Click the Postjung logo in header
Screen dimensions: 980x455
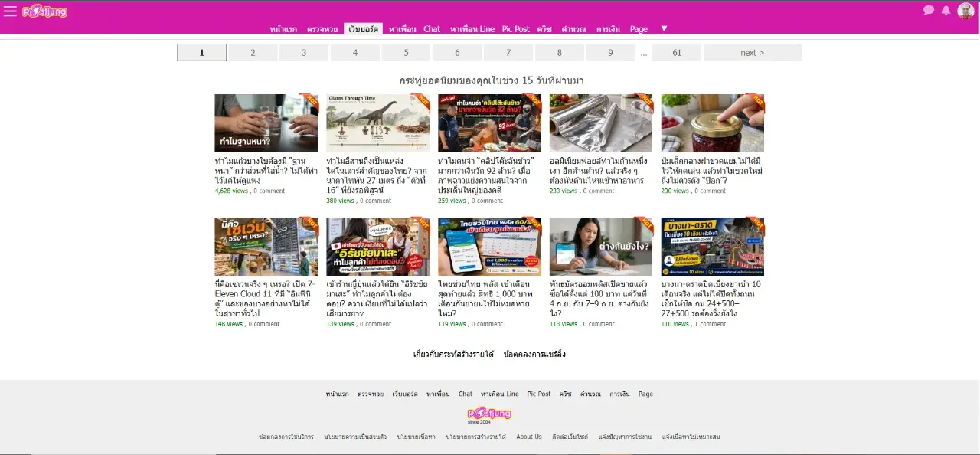[44, 11]
